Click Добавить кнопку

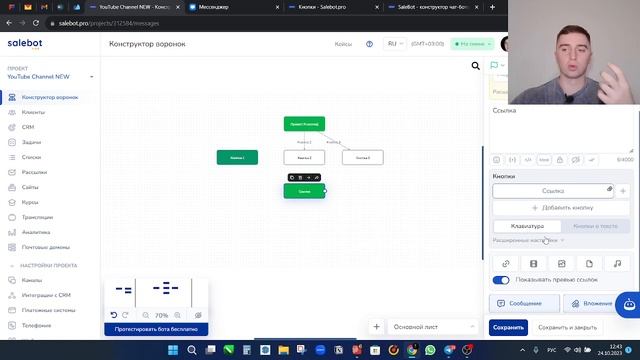pos(562,208)
